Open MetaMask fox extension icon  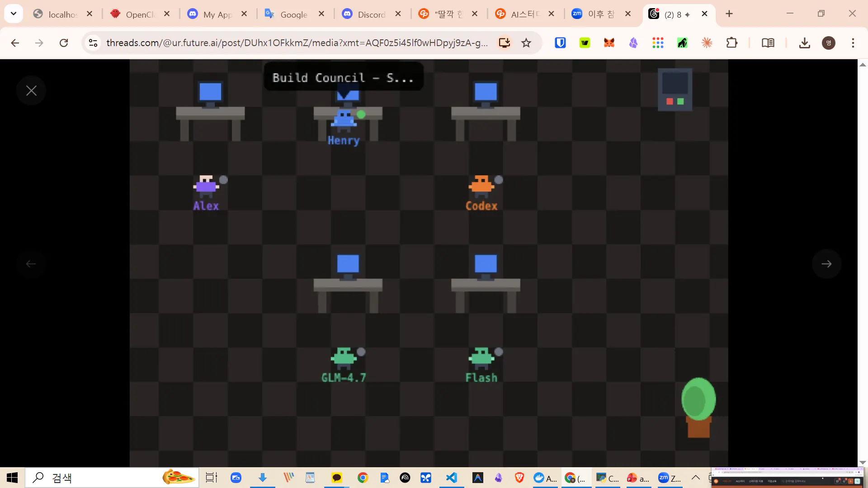coord(609,43)
